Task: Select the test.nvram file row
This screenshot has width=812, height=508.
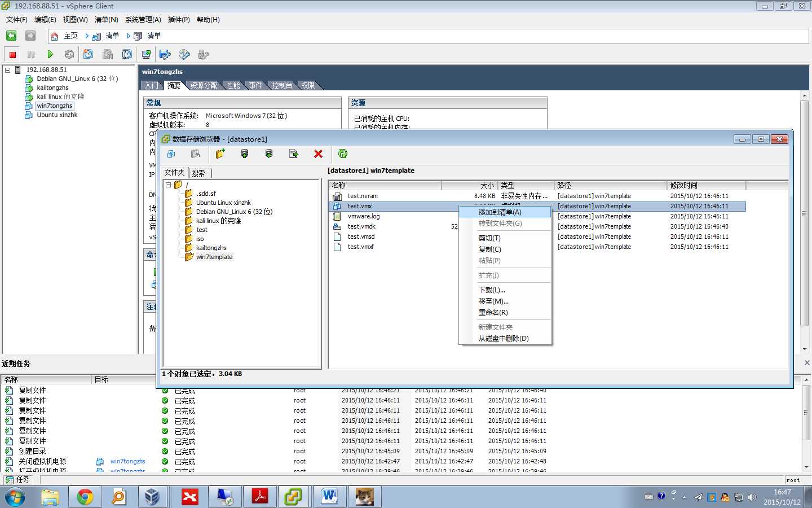Action: point(537,196)
